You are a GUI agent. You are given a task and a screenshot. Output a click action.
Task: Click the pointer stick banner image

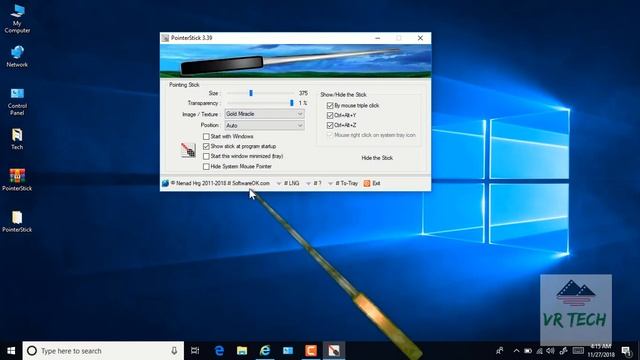[296, 61]
